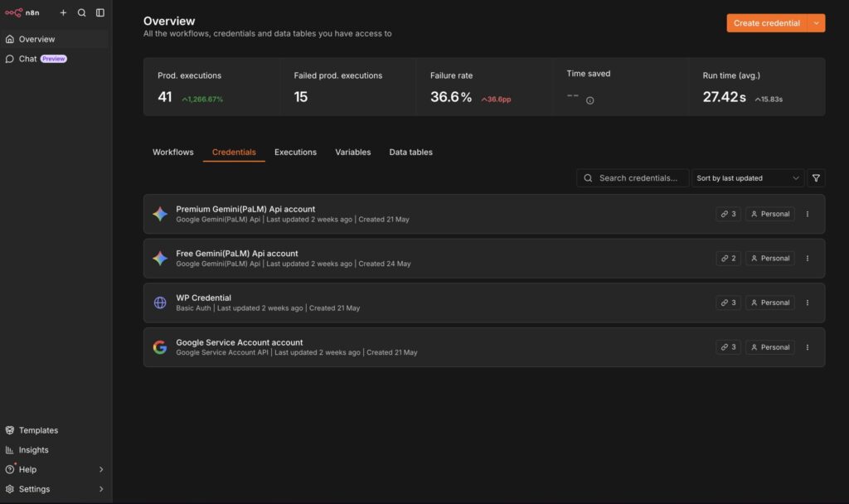Open the Create credential dropdown arrow
849x504 pixels.
coord(816,22)
